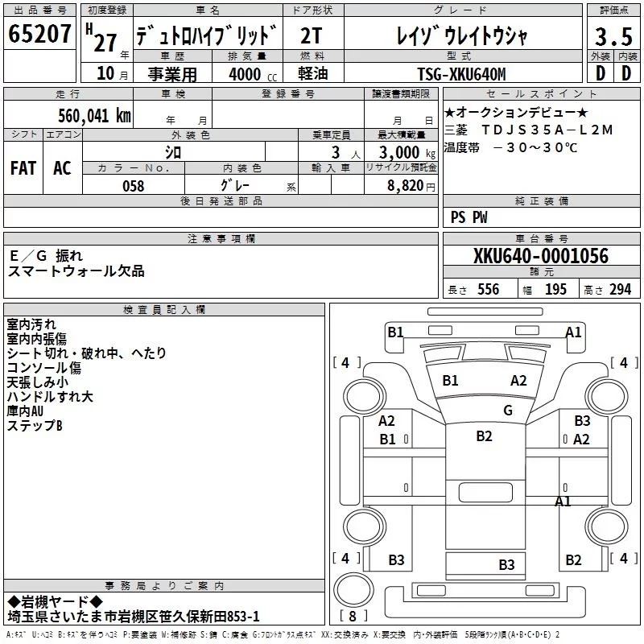This screenshot has width=644, height=644.
Task: Select the AC air conditioner value
Action: [63, 168]
